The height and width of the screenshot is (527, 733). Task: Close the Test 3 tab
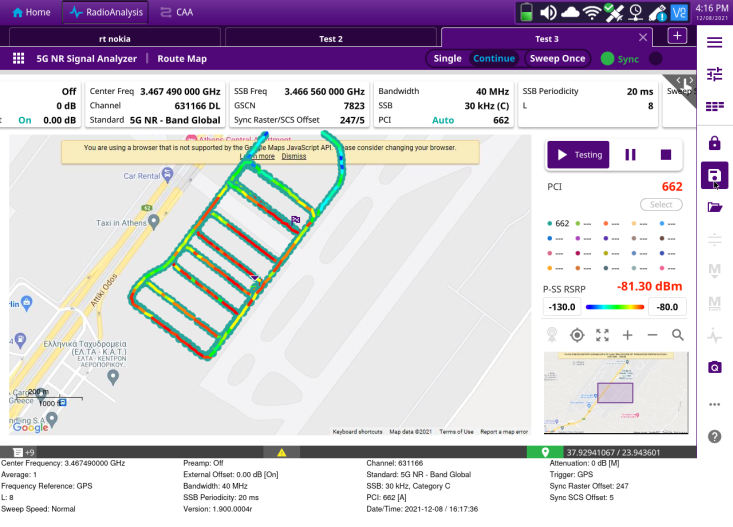(x=643, y=37)
